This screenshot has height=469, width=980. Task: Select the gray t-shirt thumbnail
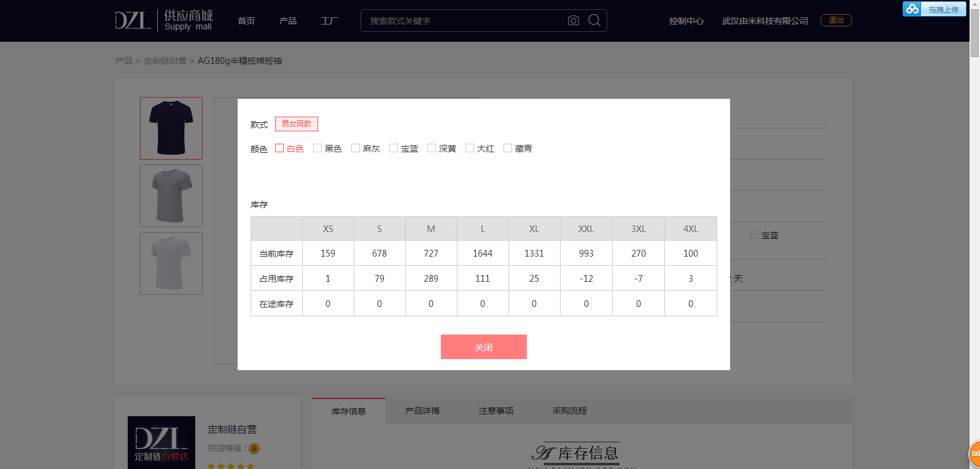(171, 196)
